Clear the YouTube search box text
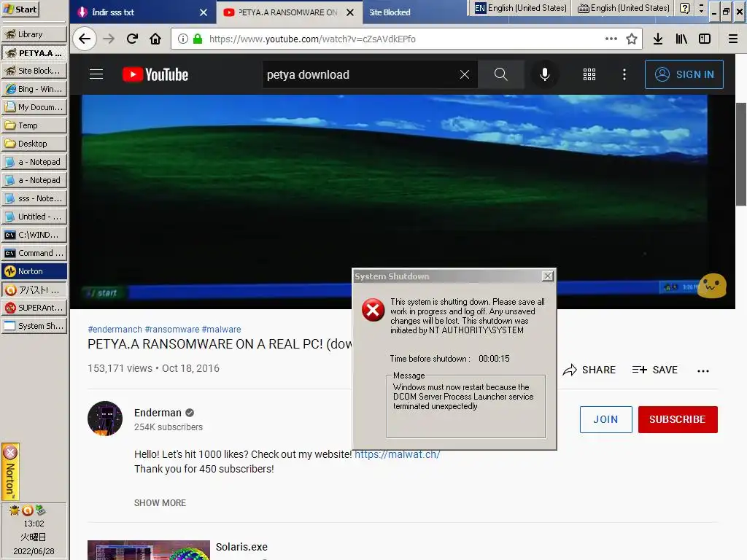This screenshot has width=747, height=560. click(x=465, y=74)
